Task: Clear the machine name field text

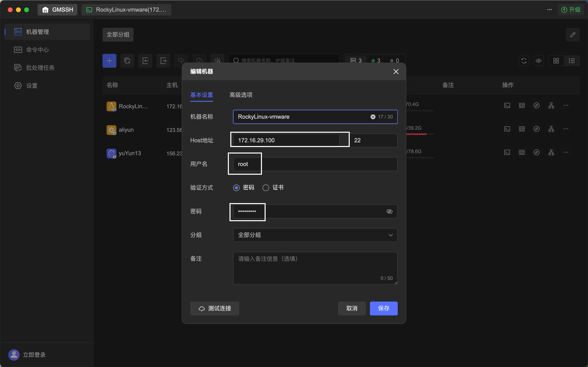Action: [373, 117]
